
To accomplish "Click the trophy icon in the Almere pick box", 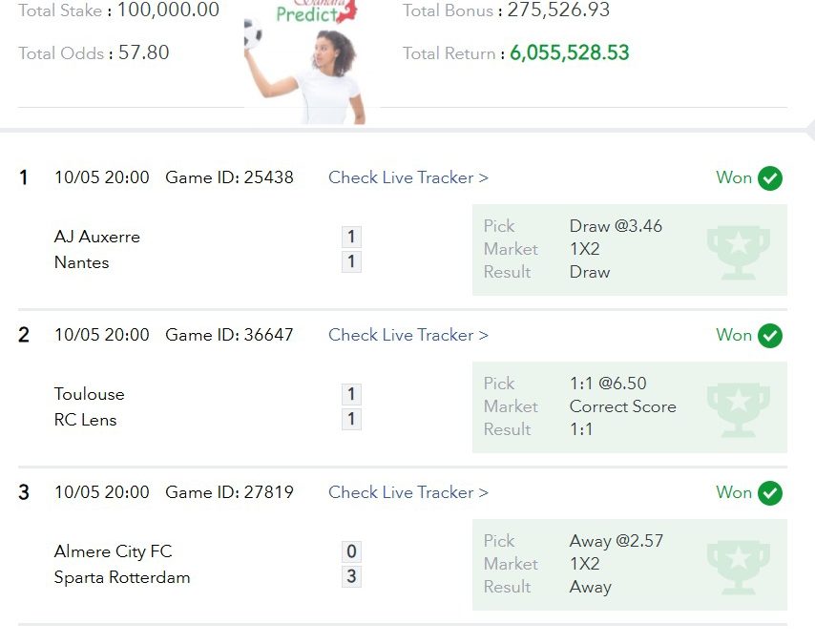I will 738,567.
